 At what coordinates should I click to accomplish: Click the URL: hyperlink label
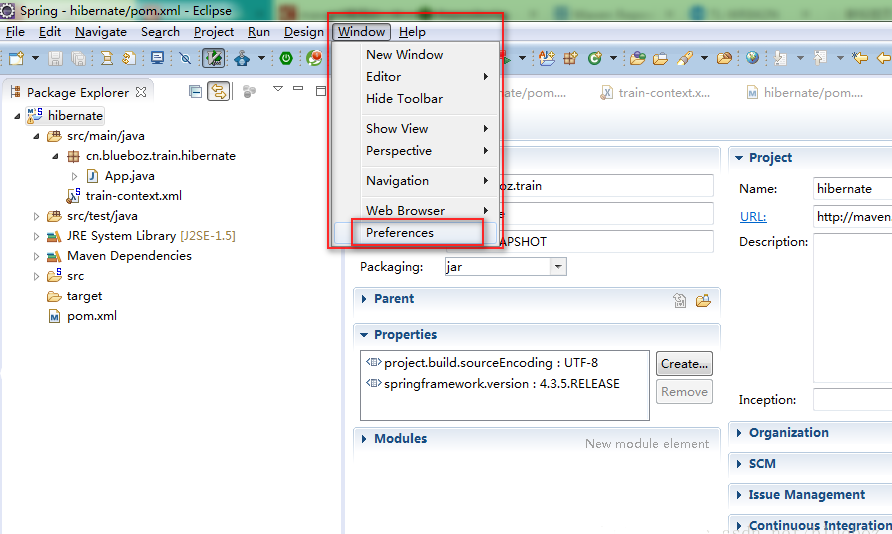click(753, 217)
